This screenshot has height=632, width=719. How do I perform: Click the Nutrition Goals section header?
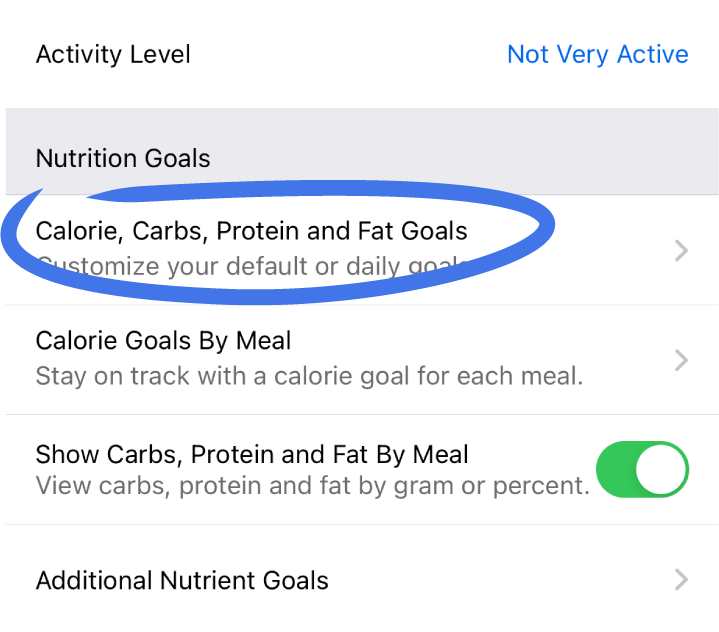coord(123,158)
